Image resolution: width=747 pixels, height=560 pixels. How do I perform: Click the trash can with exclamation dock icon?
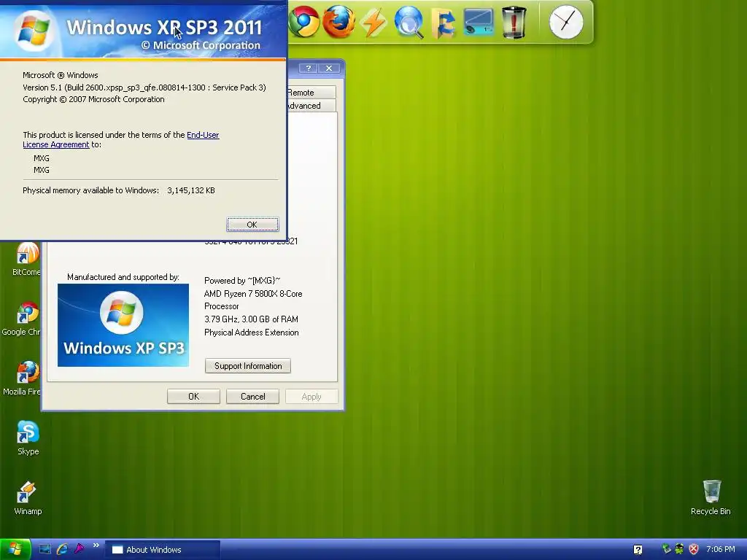(x=514, y=23)
